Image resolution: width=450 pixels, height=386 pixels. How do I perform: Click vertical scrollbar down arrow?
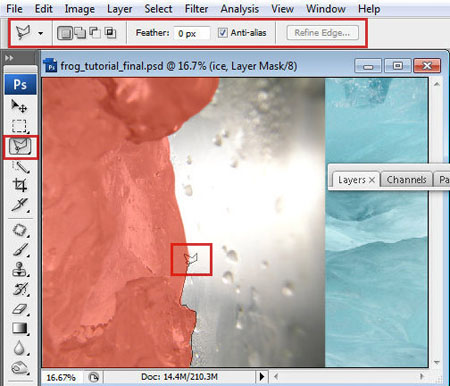(436, 362)
